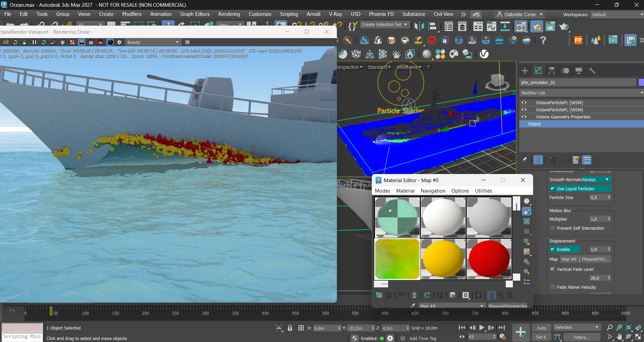Click the quick render teapot-lightning icon
644x342 pixels.
click(564, 26)
